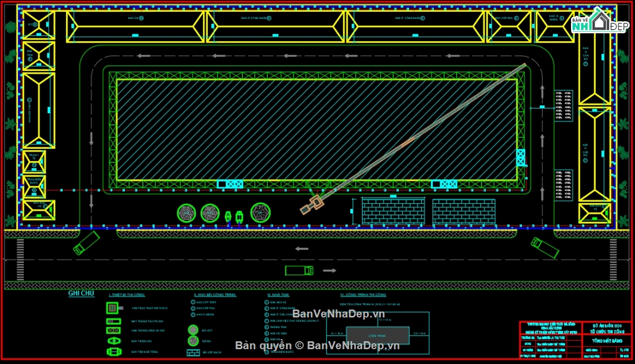This screenshot has height=364, width=635.
Task: Click the GHI CHÚ legend heading
Action: coord(81,294)
